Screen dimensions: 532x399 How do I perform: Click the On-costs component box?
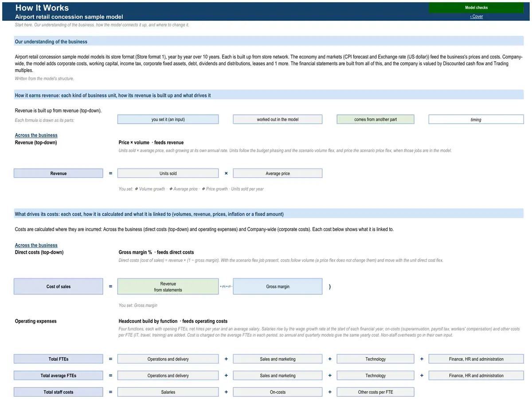278,392
